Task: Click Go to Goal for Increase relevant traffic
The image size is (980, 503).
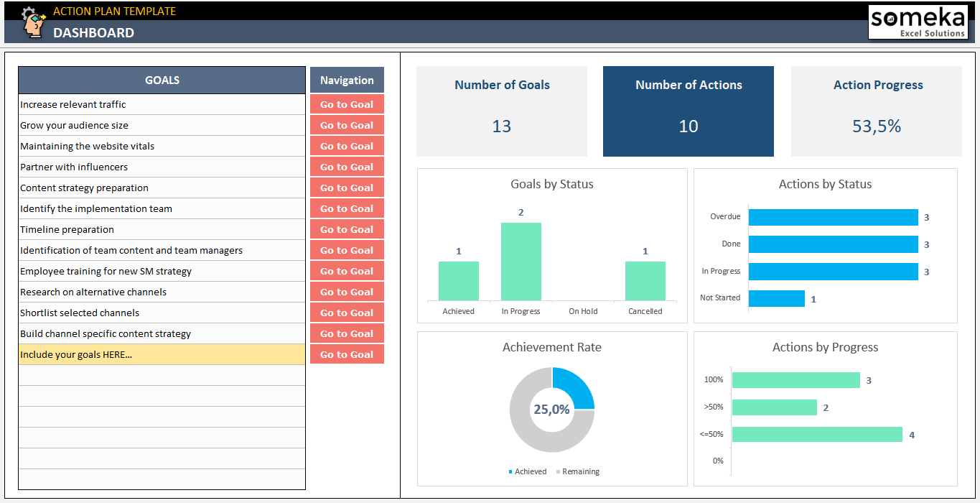Action: click(x=347, y=104)
